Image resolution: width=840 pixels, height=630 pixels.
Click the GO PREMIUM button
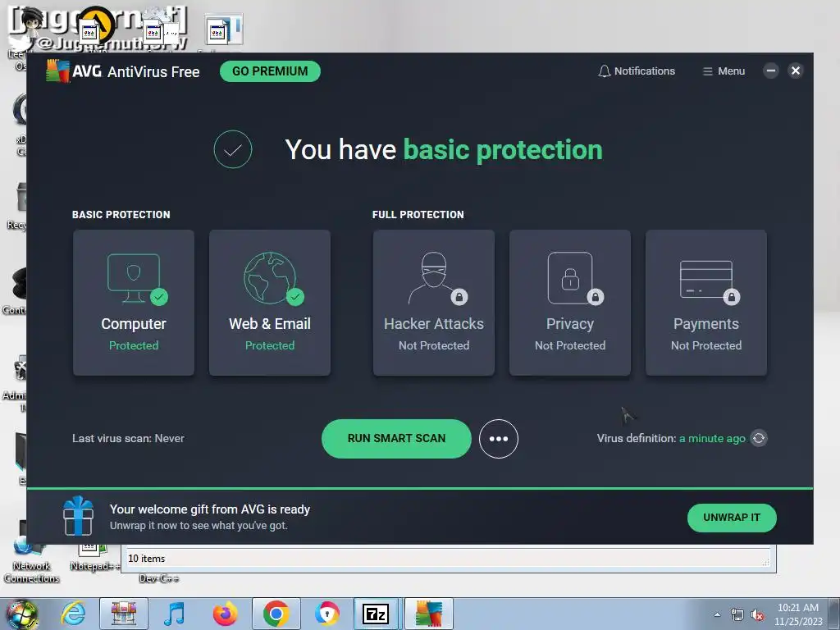click(x=270, y=71)
